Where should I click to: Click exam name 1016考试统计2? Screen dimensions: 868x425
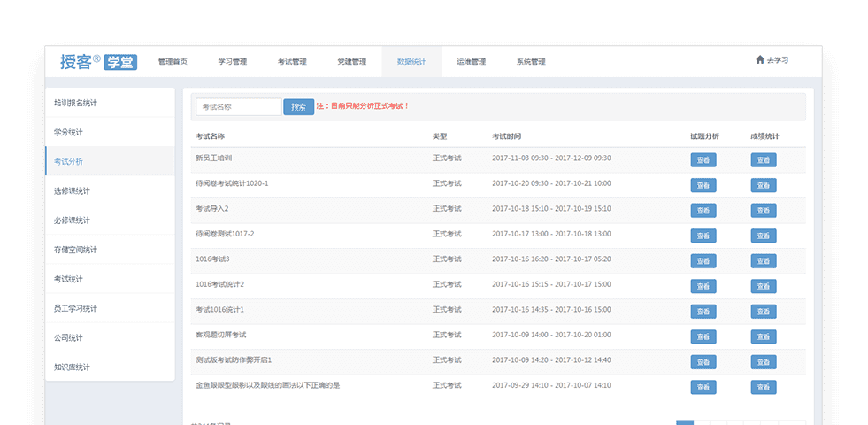tap(219, 283)
